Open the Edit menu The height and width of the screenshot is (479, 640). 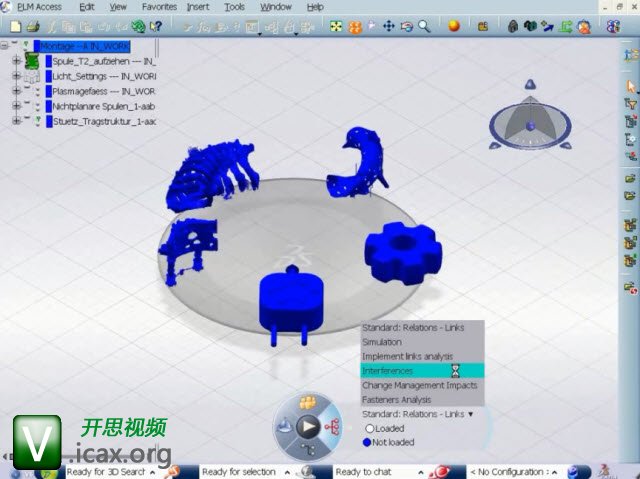tap(87, 7)
